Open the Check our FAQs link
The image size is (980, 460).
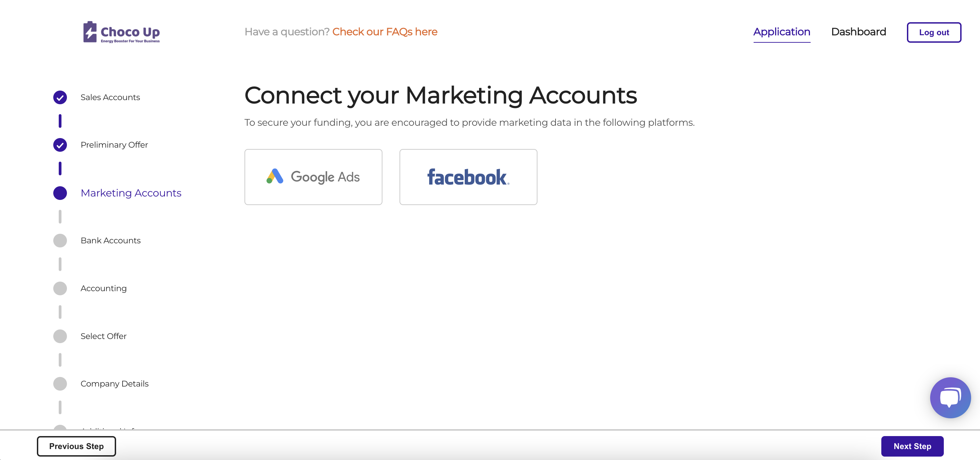384,32
